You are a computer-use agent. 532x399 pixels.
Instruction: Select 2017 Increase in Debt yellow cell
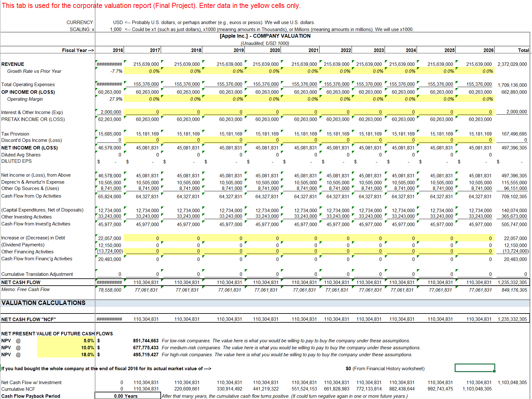tap(142, 238)
